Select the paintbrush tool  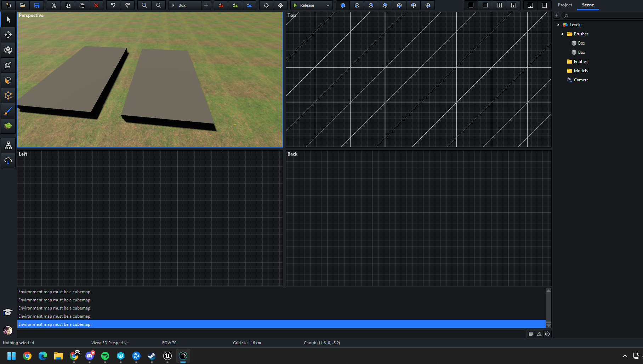click(8, 111)
